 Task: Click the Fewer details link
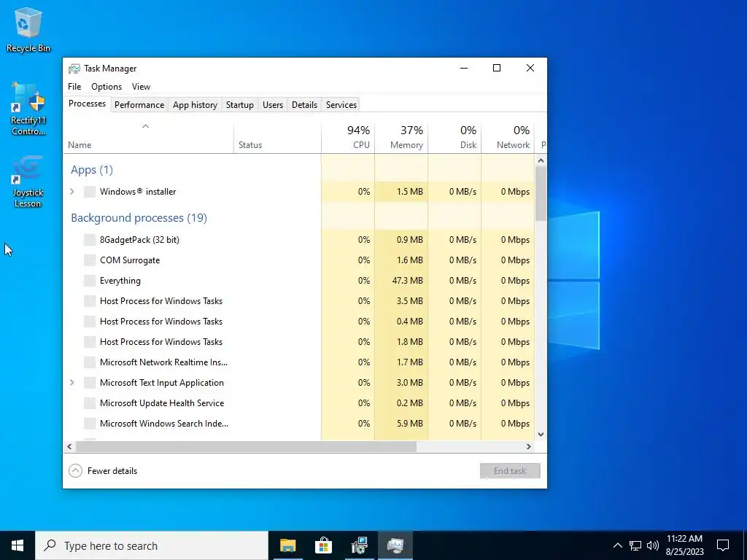click(x=112, y=471)
